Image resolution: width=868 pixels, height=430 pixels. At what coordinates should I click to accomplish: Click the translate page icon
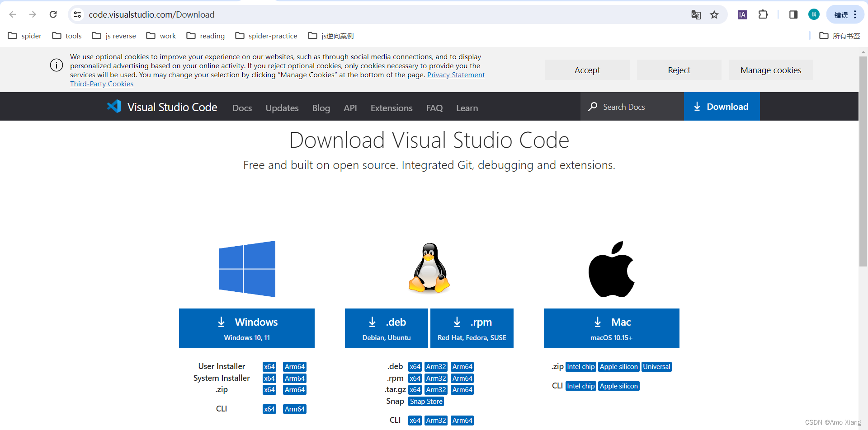(x=696, y=15)
